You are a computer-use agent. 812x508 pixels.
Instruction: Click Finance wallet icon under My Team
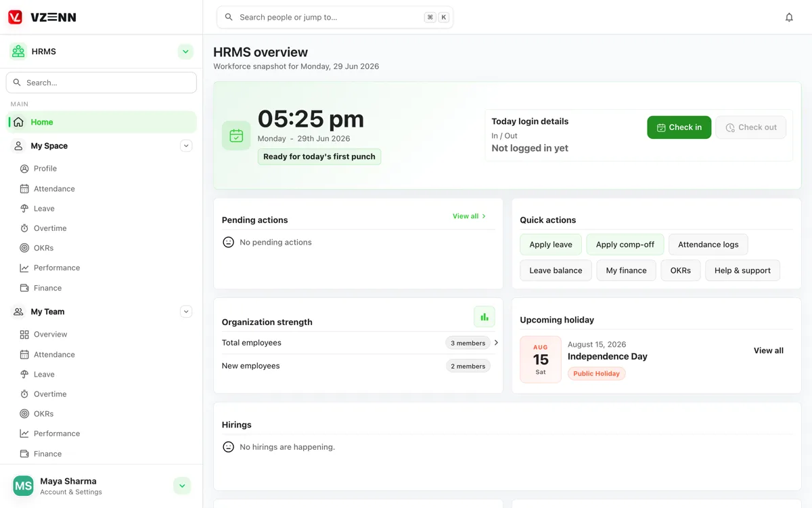coord(24,454)
